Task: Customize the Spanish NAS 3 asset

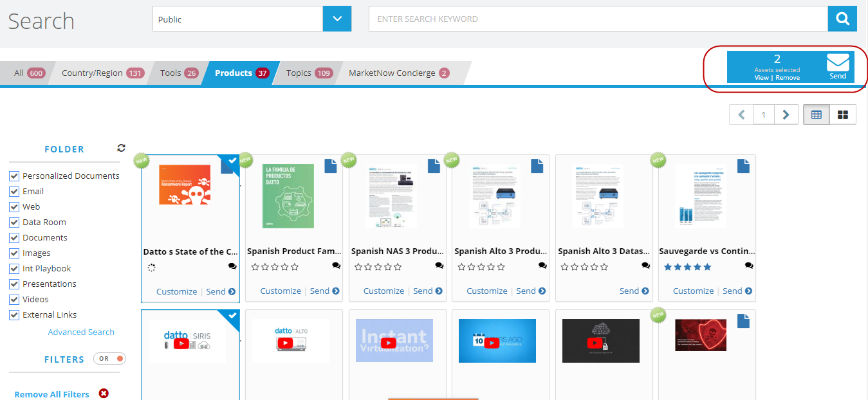Action: point(383,291)
